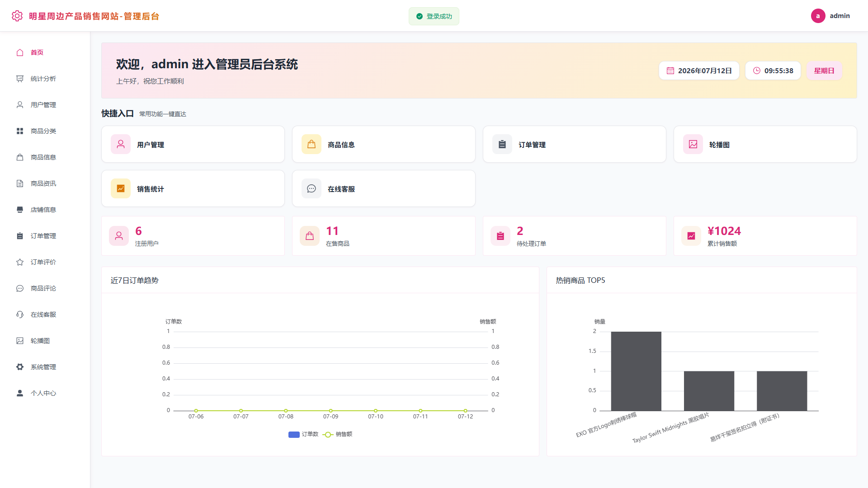
Task: Click the gear logo icon in header
Action: coord(17,16)
